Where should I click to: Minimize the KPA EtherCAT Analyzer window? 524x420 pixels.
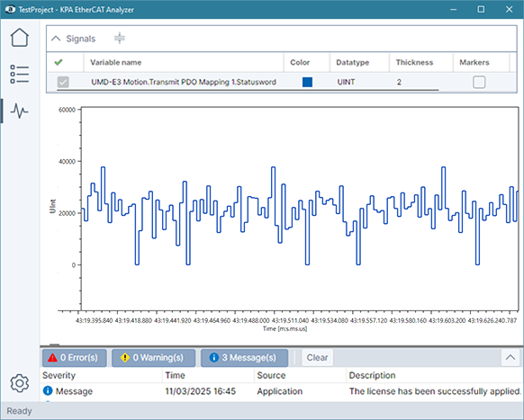[453, 9]
